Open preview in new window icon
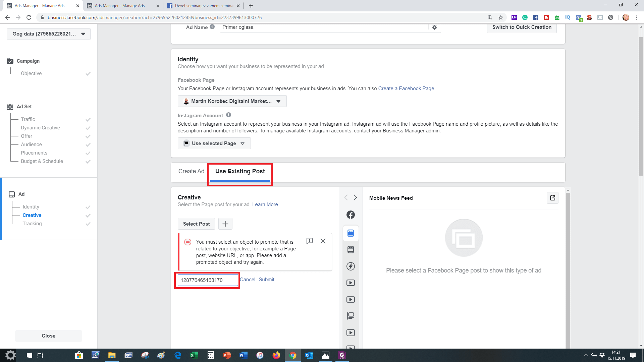Screen dimensions: 644x362 (x=552, y=198)
